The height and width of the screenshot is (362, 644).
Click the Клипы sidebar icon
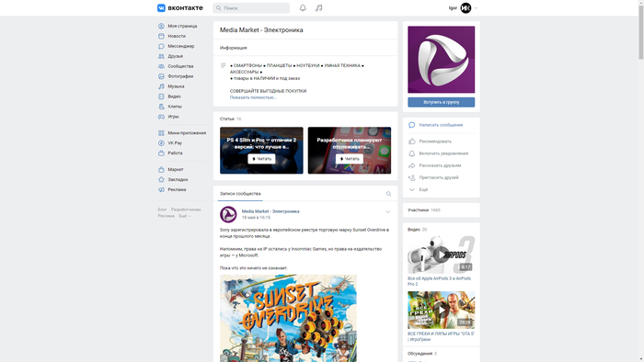tap(161, 107)
